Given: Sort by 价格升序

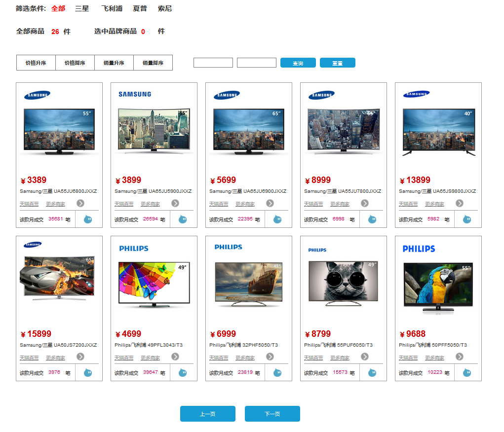Looking at the screenshot, I should [36, 63].
